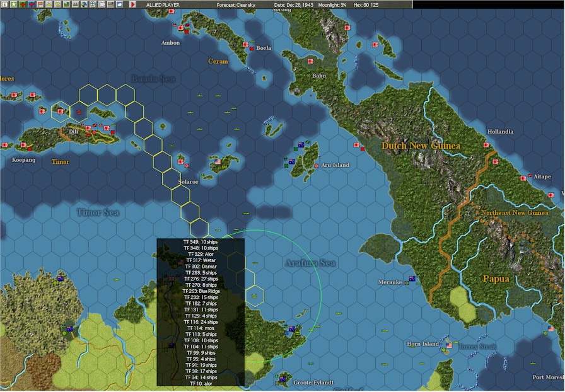Click the Aru Island label
Viewport: 565px width, 392px height.
(335, 165)
